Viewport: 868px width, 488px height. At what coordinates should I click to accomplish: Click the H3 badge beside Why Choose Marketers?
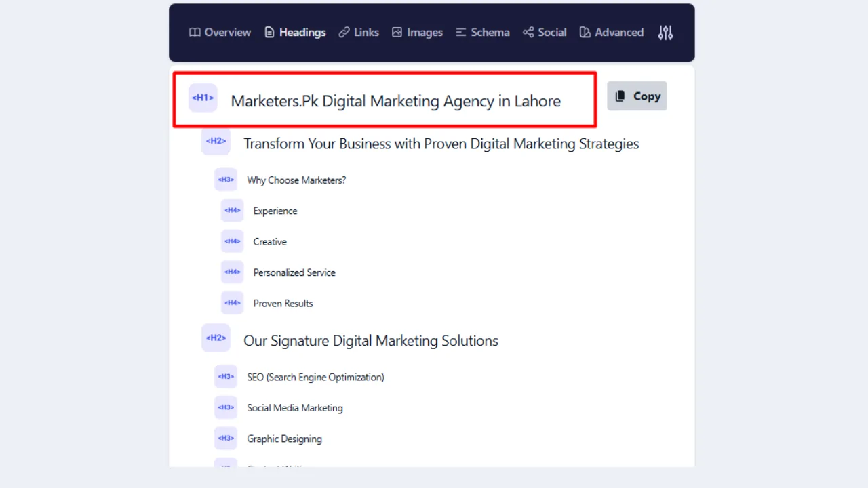coord(226,180)
